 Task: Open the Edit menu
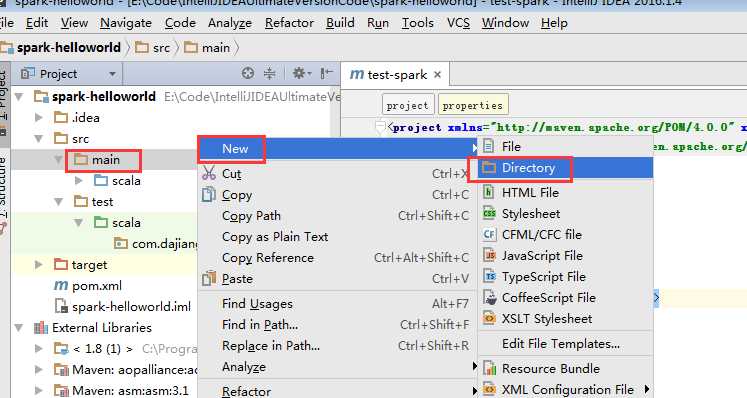37,23
